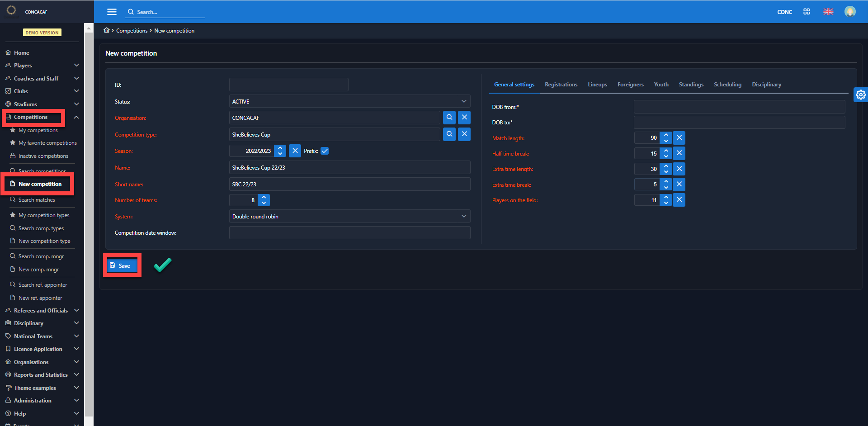
Task: Click the Competition date window field
Action: [349, 233]
